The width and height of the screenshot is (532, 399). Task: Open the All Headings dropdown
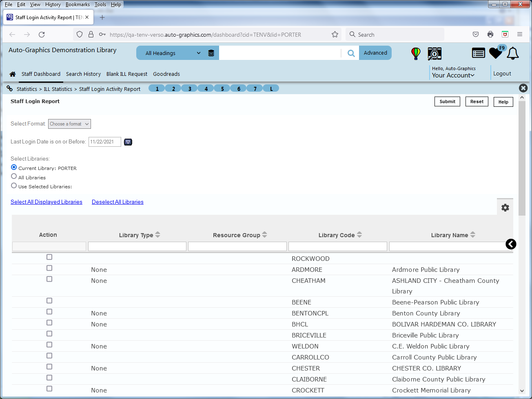173,53
